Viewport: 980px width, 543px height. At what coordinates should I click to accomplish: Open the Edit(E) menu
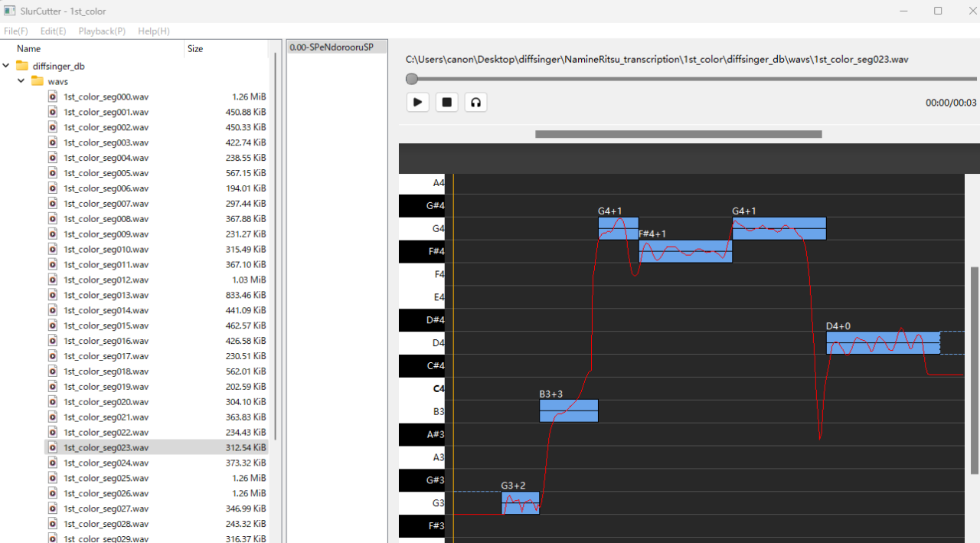(x=53, y=31)
